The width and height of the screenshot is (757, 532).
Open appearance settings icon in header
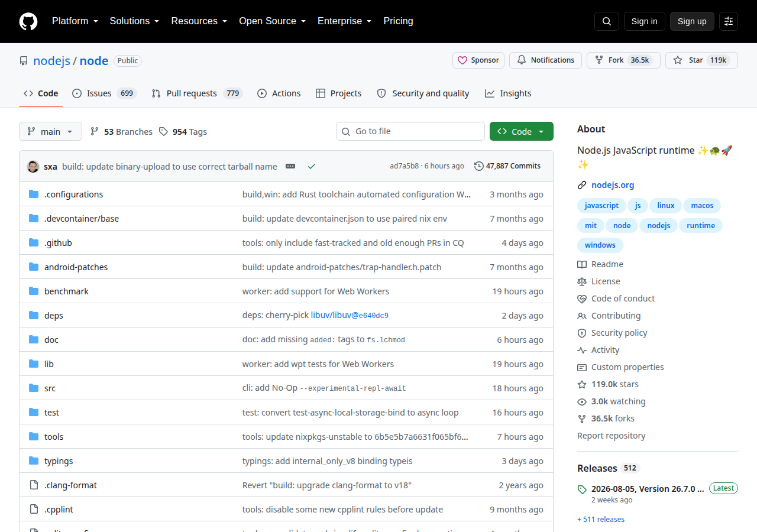point(729,21)
